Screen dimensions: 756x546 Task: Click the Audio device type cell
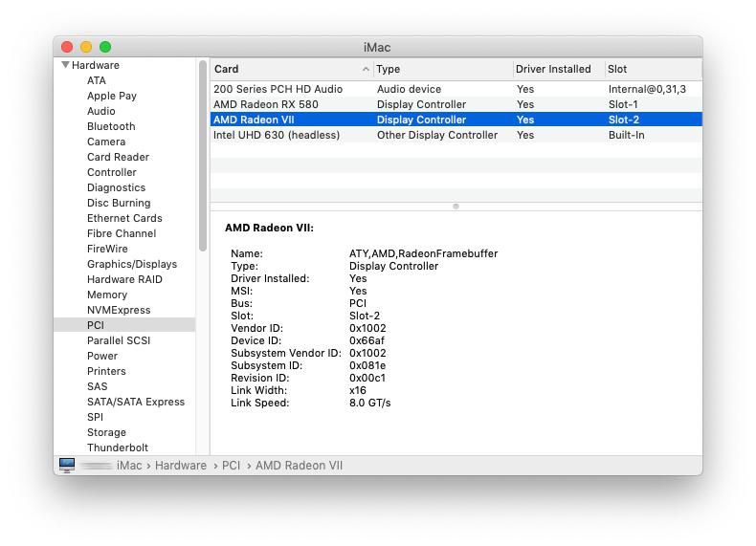pos(409,89)
